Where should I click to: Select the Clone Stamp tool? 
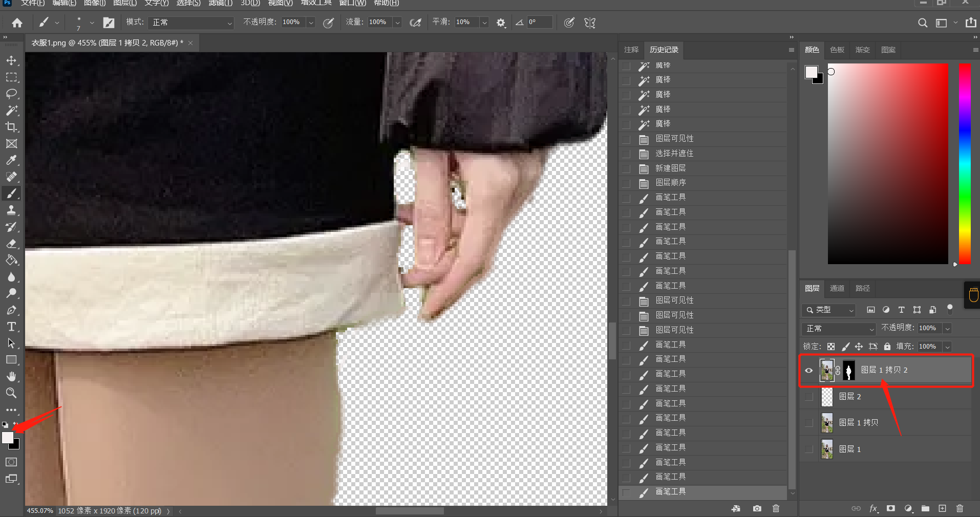pyautogui.click(x=11, y=210)
